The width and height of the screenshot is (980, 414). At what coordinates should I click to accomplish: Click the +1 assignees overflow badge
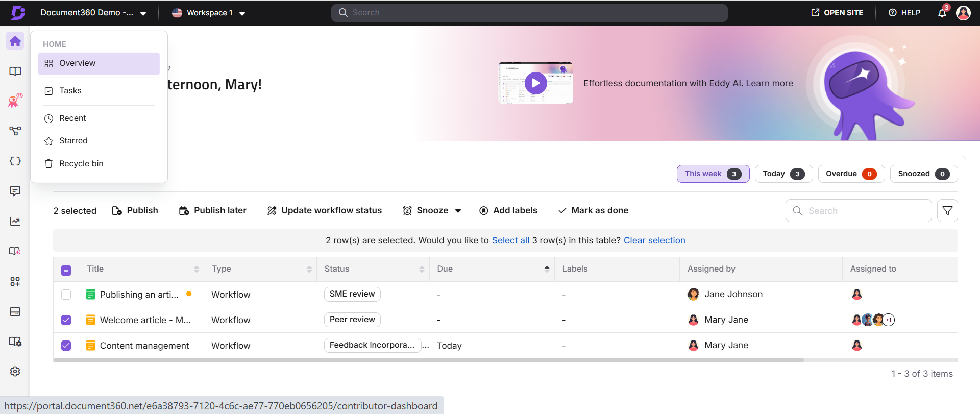tap(889, 320)
